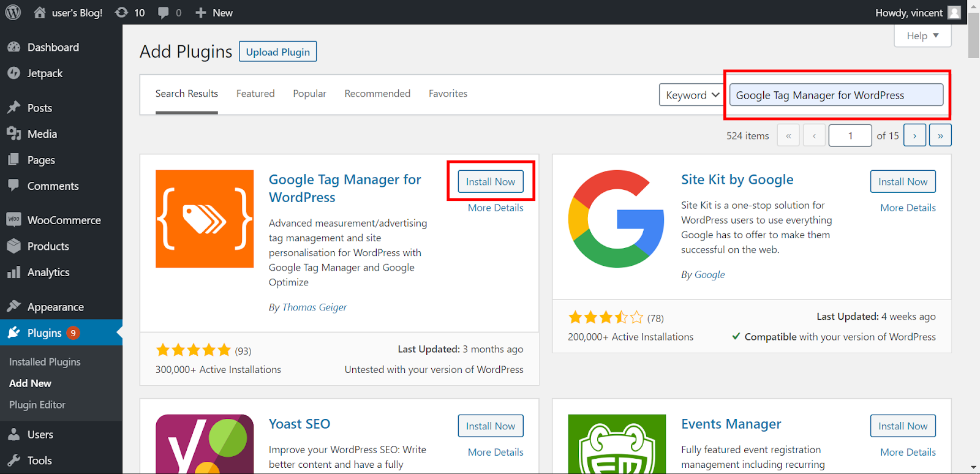Screen dimensions: 980x474
Task: Switch to the Featured tab
Action: click(255, 94)
